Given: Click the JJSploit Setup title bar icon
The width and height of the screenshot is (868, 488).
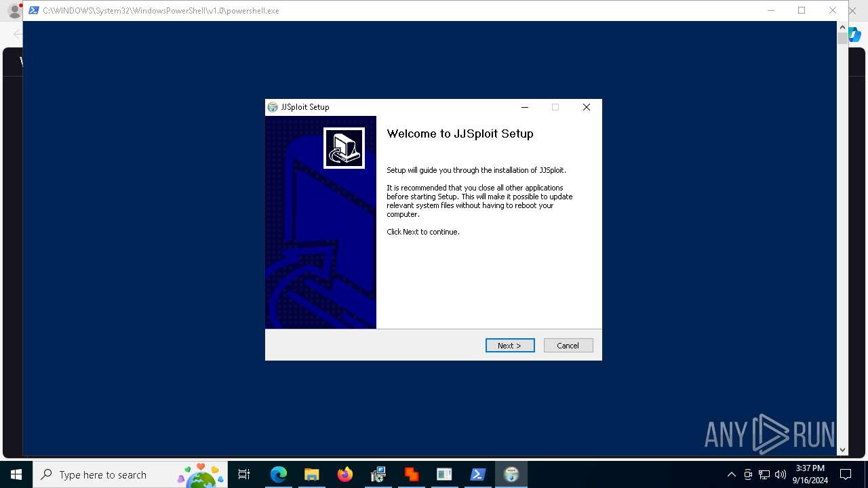Looking at the screenshot, I should (x=273, y=107).
